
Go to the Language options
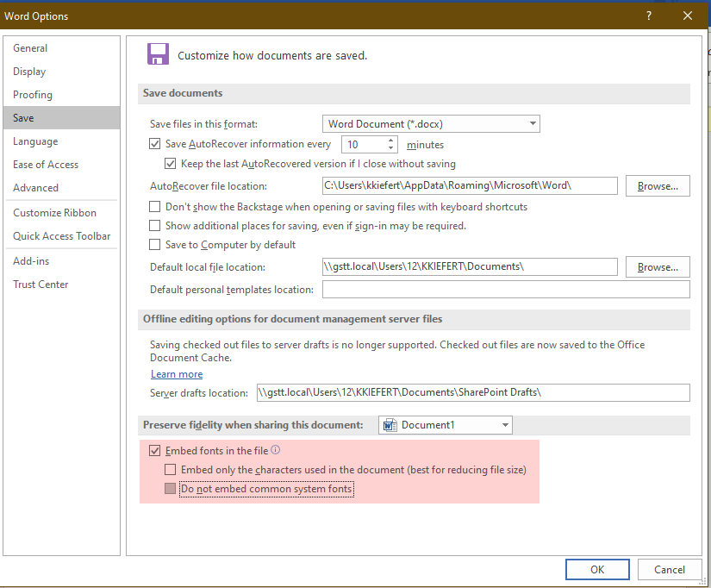[62, 141]
